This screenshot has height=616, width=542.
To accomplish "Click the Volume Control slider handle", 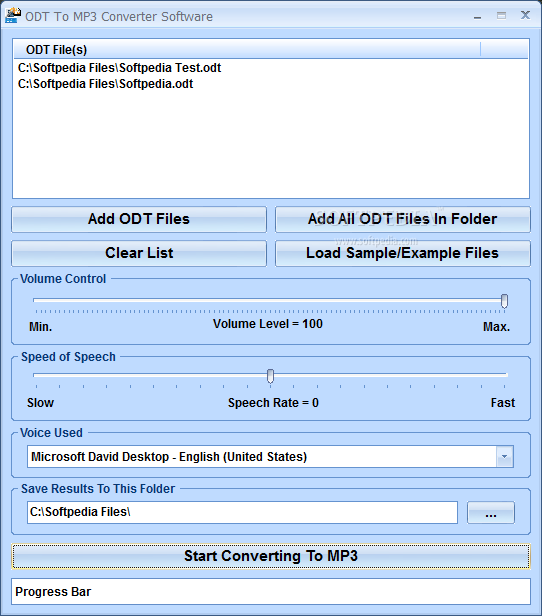I will (x=504, y=301).
